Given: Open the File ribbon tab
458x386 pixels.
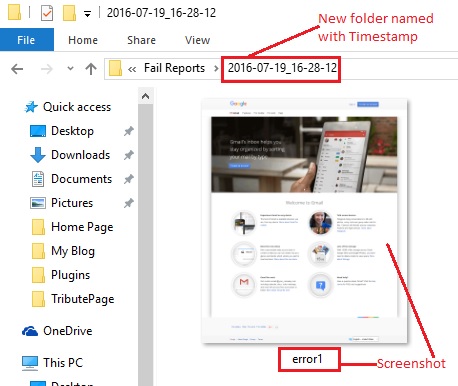Looking at the screenshot, I should (x=26, y=40).
